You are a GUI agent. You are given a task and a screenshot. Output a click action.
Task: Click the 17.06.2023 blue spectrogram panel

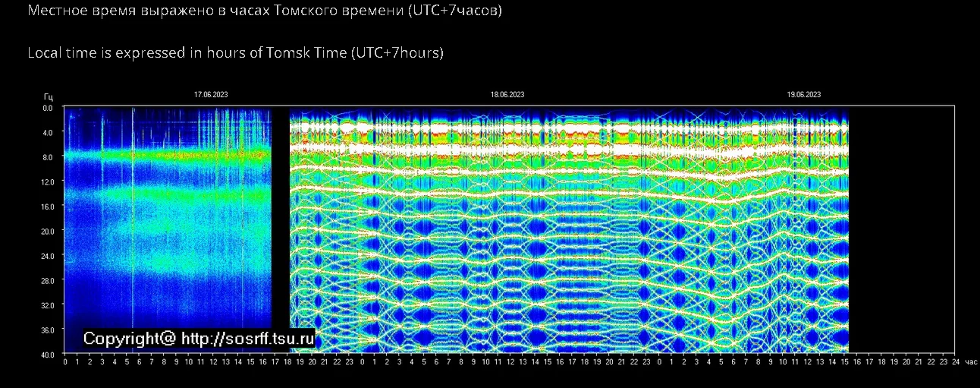pos(168,229)
